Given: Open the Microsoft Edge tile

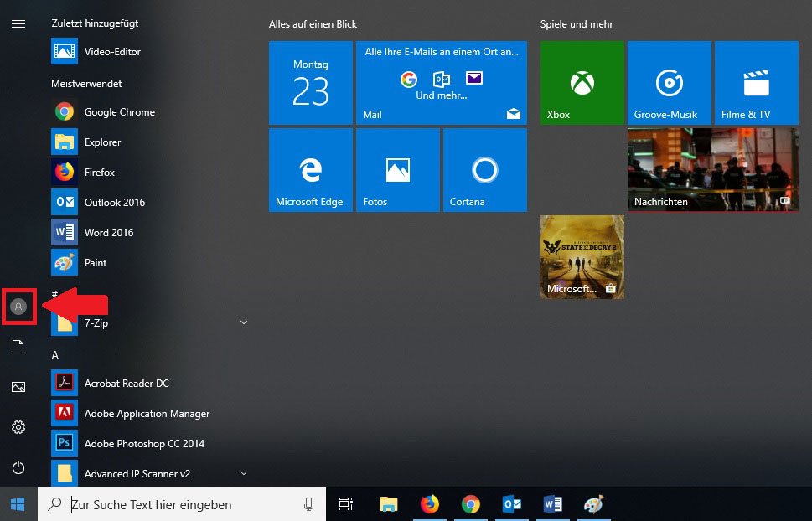Looking at the screenshot, I should point(311,170).
